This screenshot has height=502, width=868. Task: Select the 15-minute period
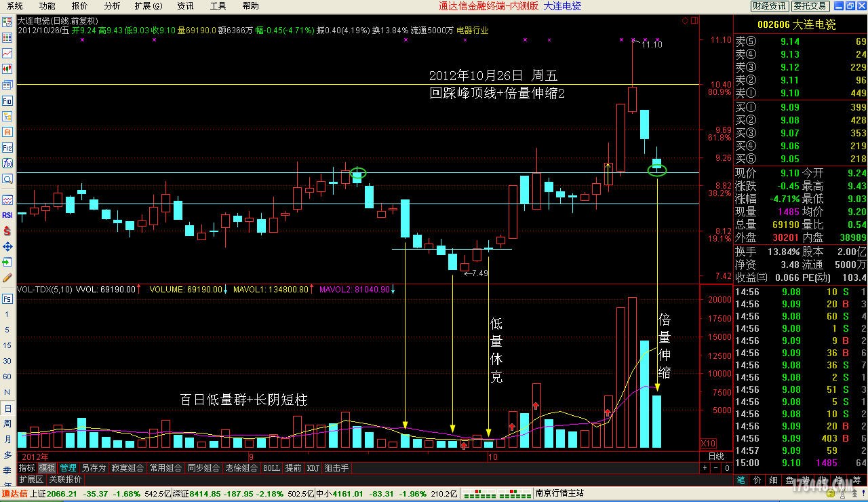[x=7, y=345]
